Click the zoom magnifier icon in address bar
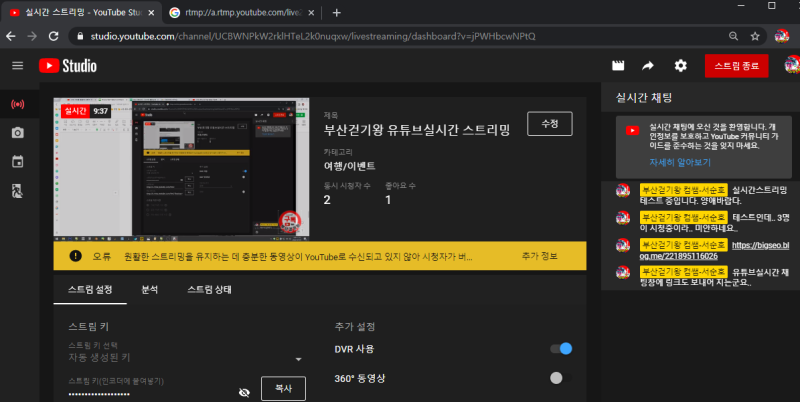The height and width of the screenshot is (402, 800). tap(733, 36)
